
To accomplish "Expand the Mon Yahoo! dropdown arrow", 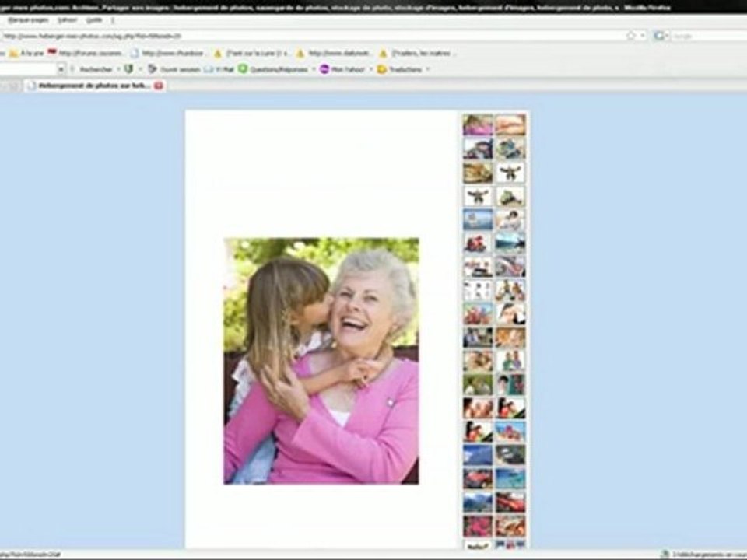I will (371, 69).
